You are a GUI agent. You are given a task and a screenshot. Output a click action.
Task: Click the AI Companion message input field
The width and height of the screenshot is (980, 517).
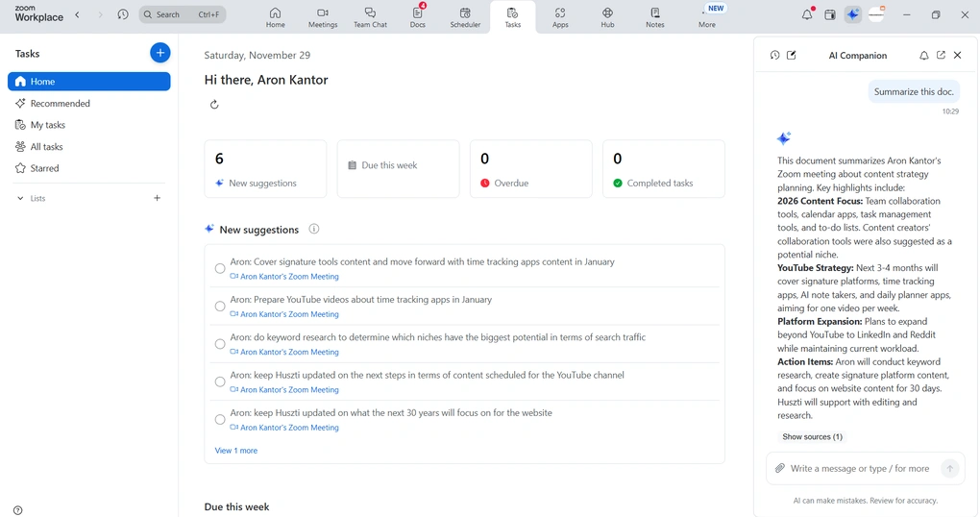(859, 468)
